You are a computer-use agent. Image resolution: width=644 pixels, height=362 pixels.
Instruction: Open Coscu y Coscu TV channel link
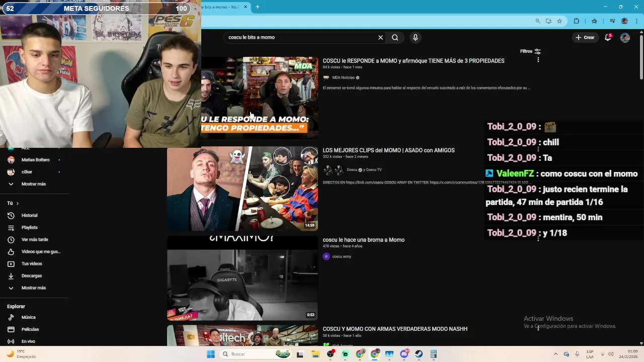364,169
